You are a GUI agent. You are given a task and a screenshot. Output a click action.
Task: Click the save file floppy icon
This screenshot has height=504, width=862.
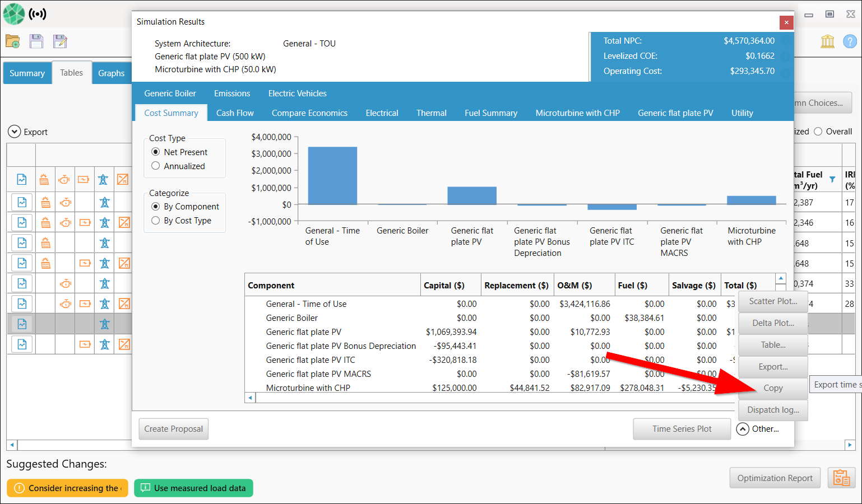click(36, 41)
